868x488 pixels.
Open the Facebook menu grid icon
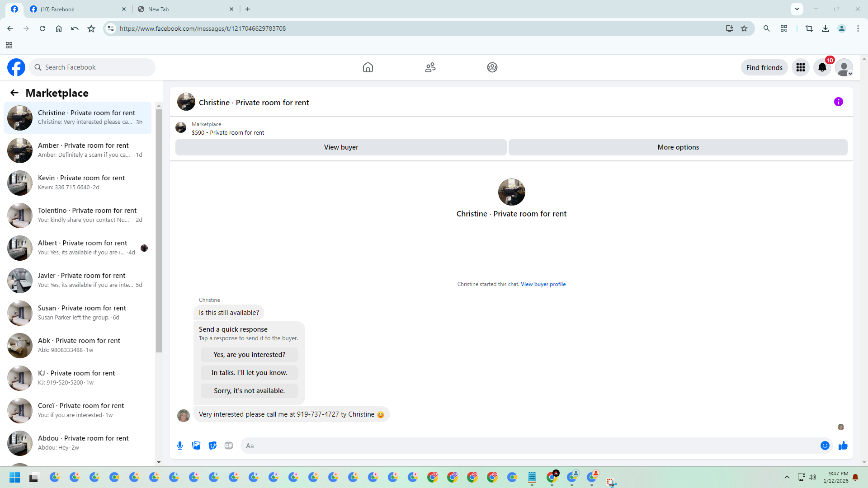point(800,67)
